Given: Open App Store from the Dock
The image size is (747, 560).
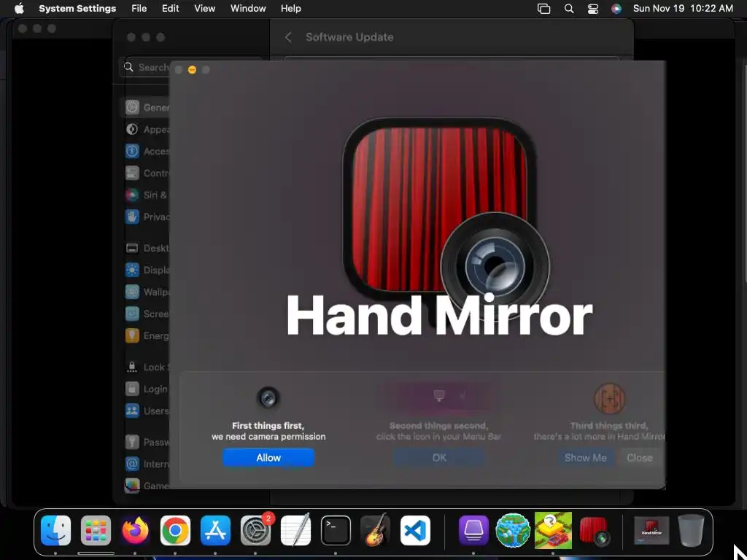Looking at the screenshot, I should pos(215,531).
